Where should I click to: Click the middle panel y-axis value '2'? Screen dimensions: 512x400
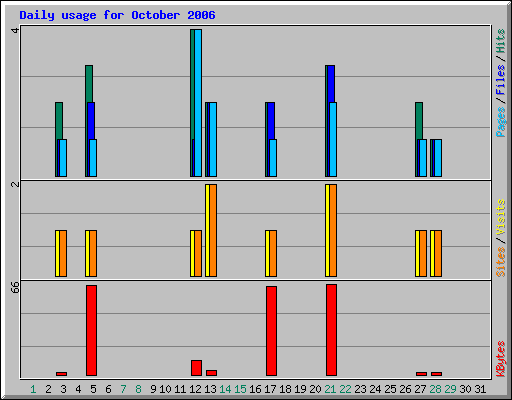(15, 184)
